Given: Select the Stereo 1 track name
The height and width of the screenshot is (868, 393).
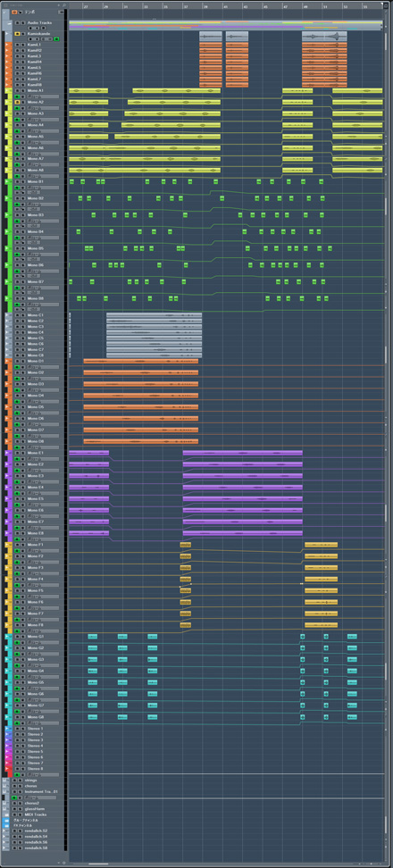Looking at the screenshot, I should (35, 729).
